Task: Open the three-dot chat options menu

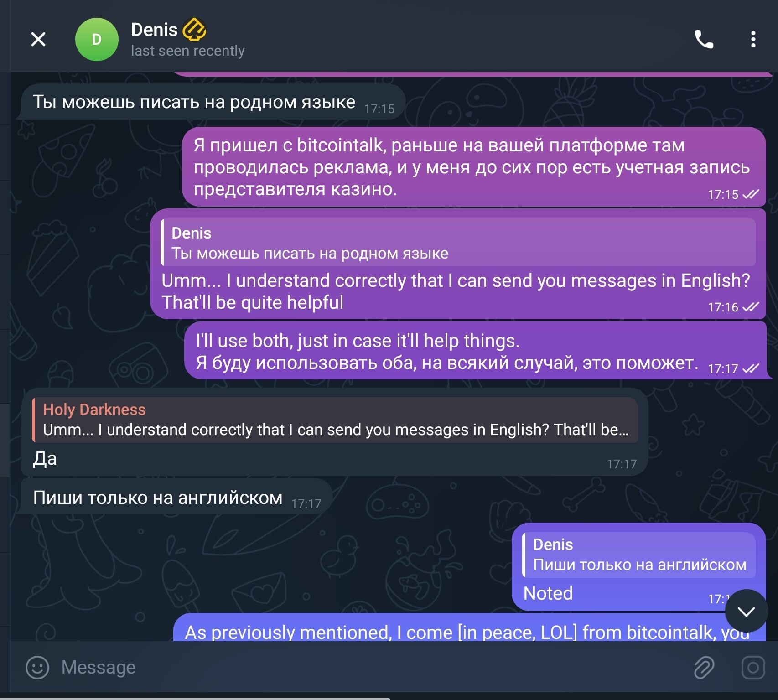Action: point(753,40)
